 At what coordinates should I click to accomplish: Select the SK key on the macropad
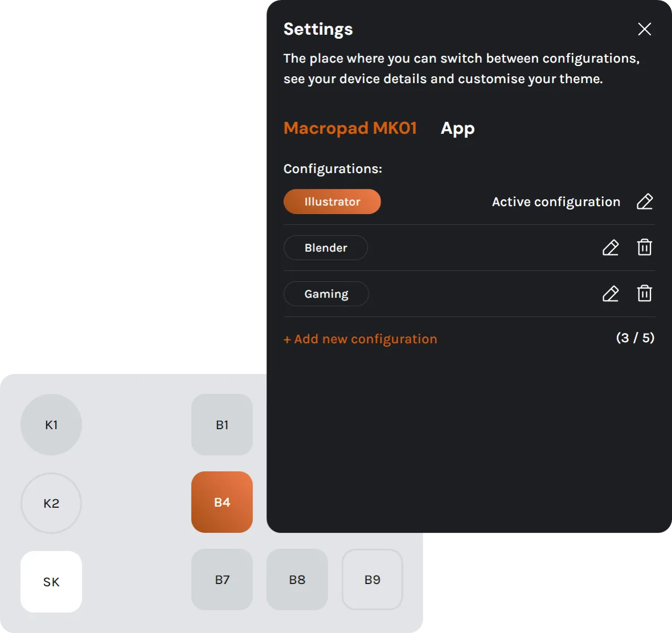tap(51, 582)
